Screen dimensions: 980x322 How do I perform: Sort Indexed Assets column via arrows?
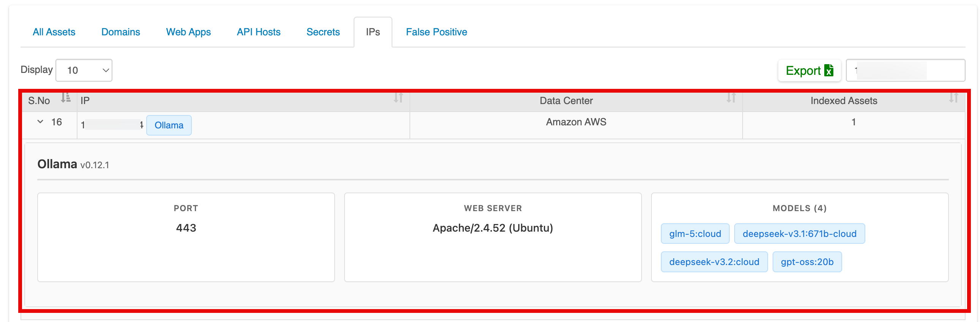point(953,98)
